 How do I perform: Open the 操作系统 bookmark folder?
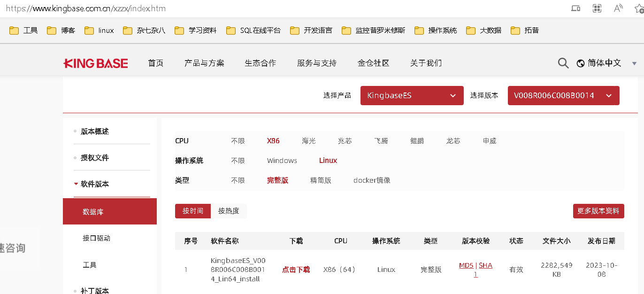coord(436,31)
